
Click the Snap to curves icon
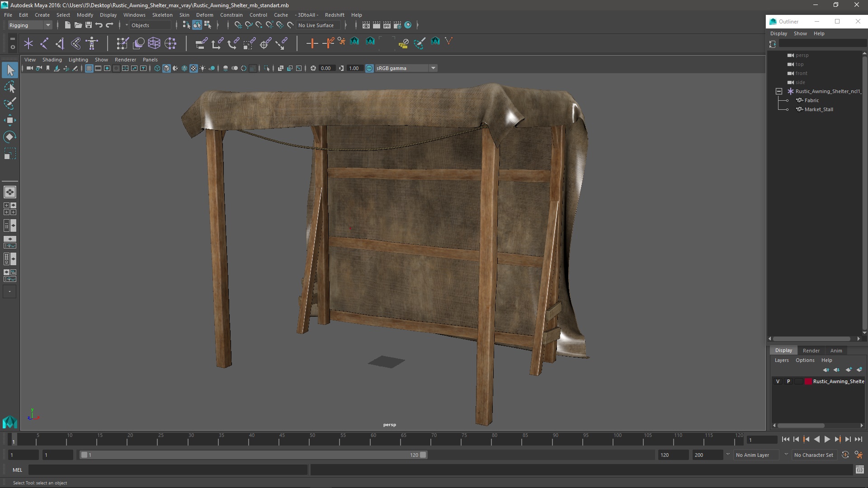click(249, 25)
